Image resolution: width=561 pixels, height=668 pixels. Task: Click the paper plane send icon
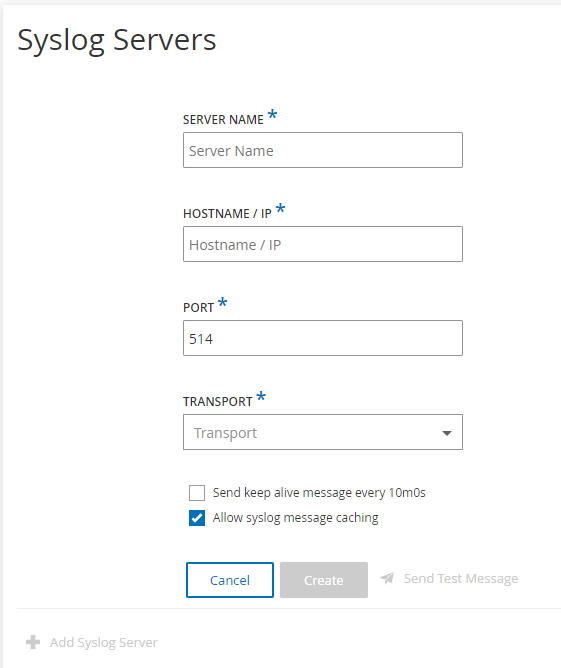point(387,578)
